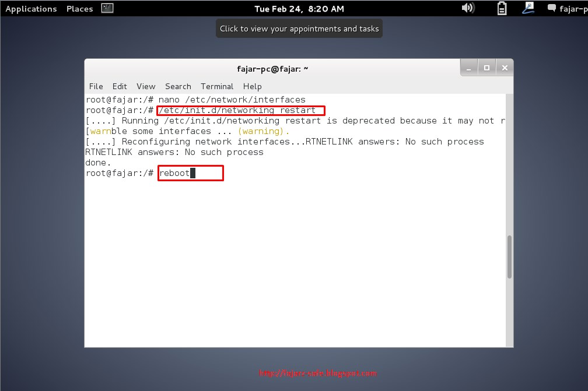The height and width of the screenshot is (391, 588).
Task: Click 'RTNETLINK answers: No such process' line
Action: pos(174,152)
